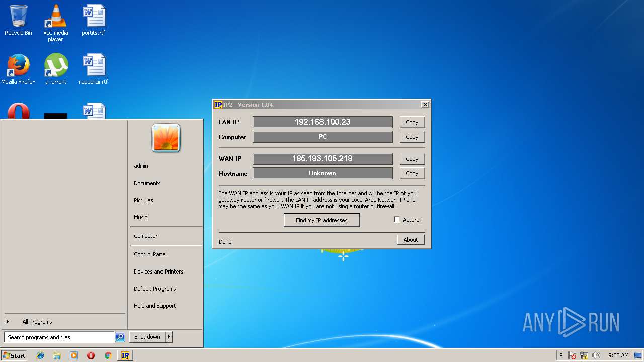Click the Action Center flag tray icon
644x362 pixels.
[x=572, y=355]
